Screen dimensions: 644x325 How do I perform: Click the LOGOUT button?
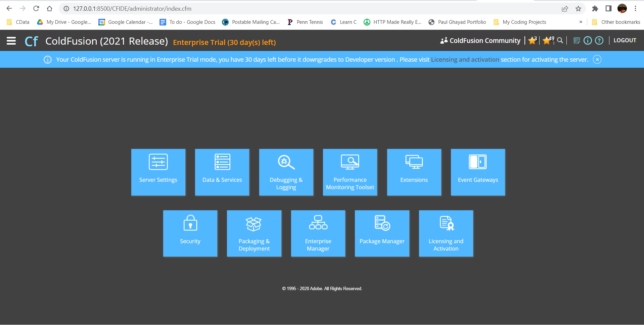pos(625,41)
